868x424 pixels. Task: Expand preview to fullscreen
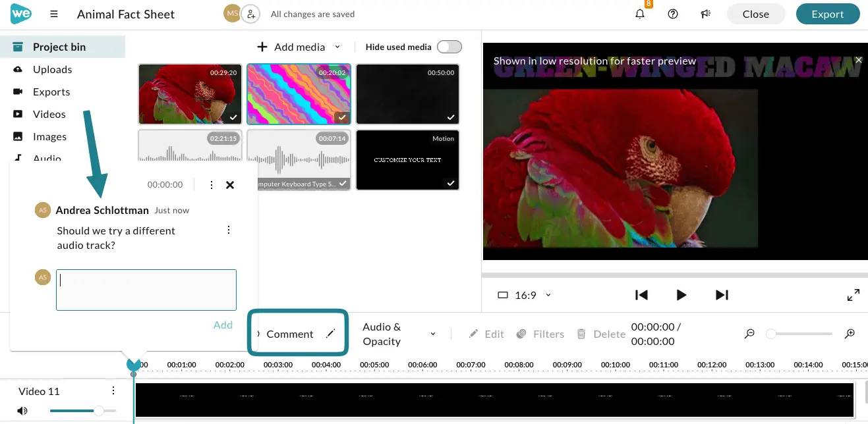tap(853, 295)
